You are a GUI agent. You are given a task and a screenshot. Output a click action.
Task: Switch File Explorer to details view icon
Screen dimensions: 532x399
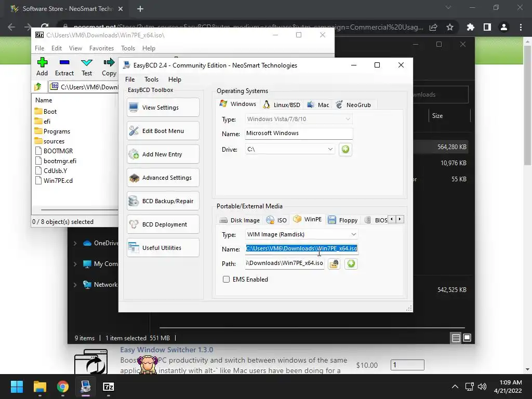(456, 338)
